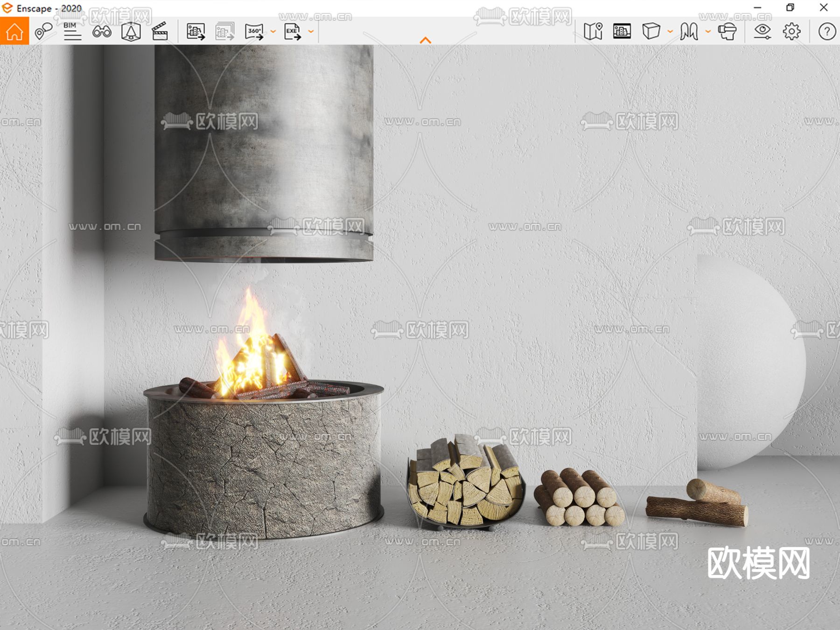Expand the navigation mode dropdown arrow
Screen dimensions: 840x630
[x=708, y=32]
